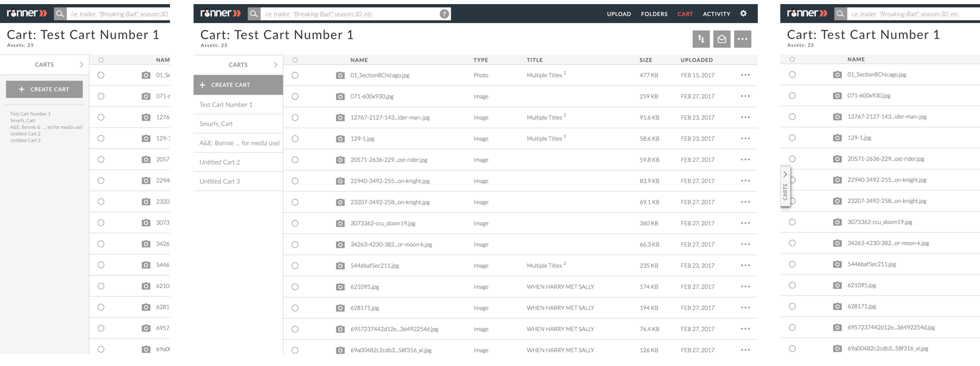Click the help question mark icon in search bar
980x366 pixels.
point(444,14)
